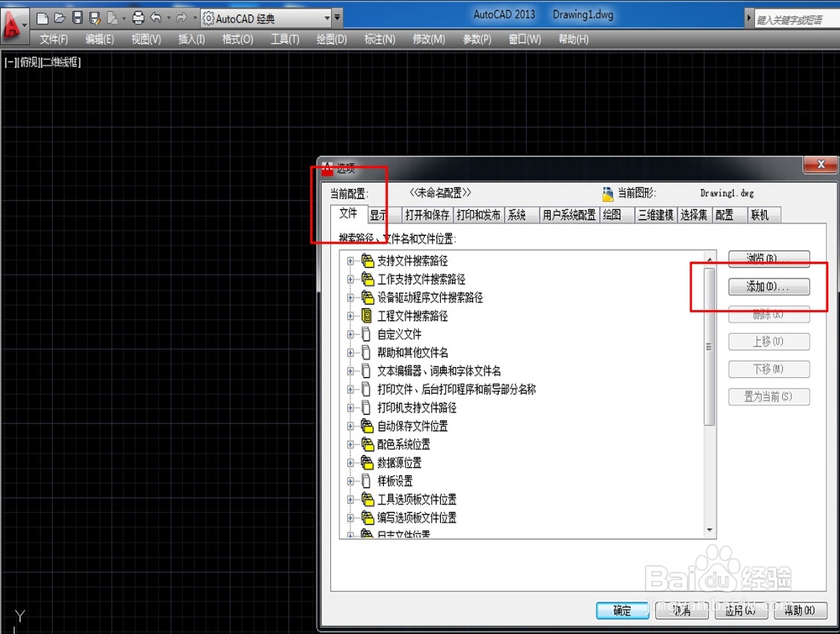Click the viewport label 俯视 control
Screen dimensions: 840x634
point(28,63)
